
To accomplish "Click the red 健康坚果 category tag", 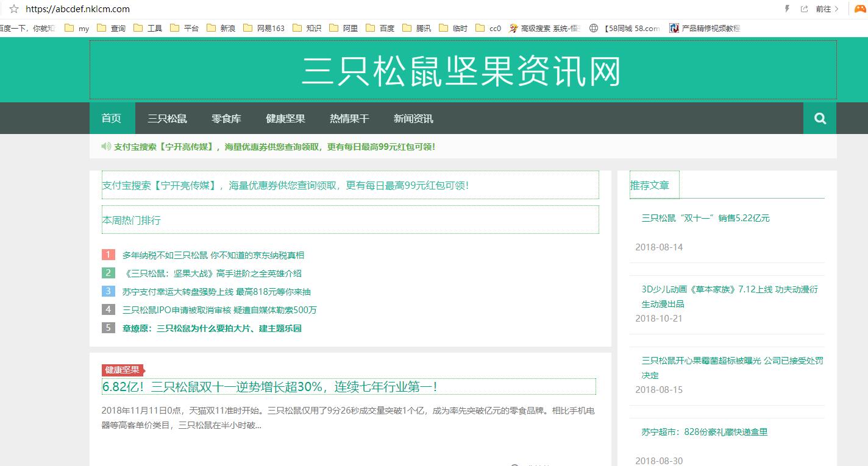I will (x=123, y=370).
